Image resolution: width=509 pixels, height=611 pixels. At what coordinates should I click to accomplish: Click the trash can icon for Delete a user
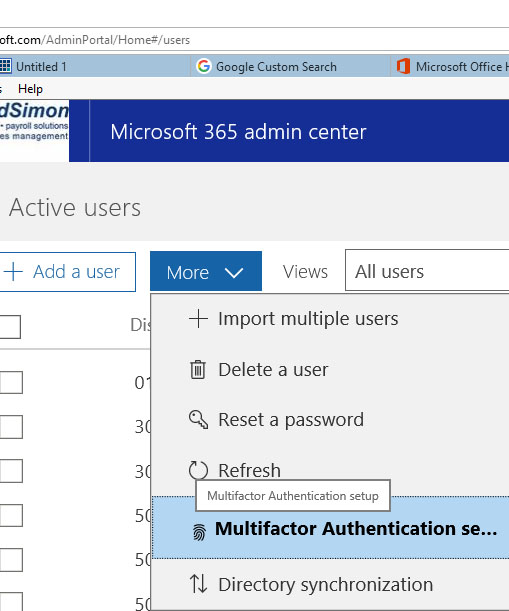tap(198, 369)
